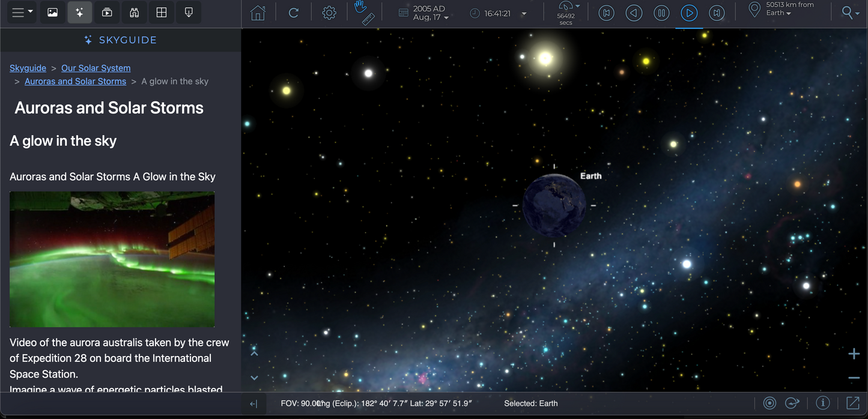The height and width of the screenshot is (419, 868).
Task: Open the main hamburger menu dropdown
Action: click(23, 13)
